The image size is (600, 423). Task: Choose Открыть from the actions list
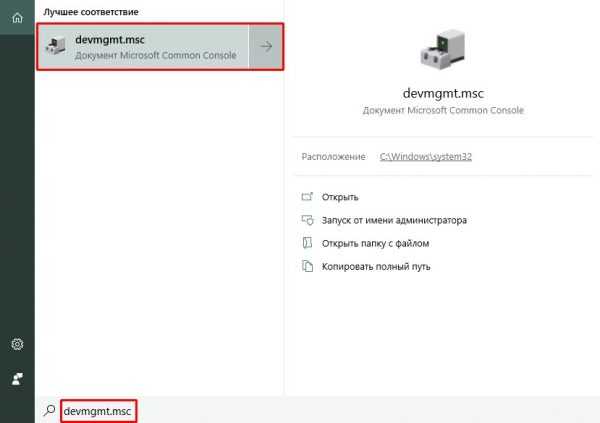point(340,197)
